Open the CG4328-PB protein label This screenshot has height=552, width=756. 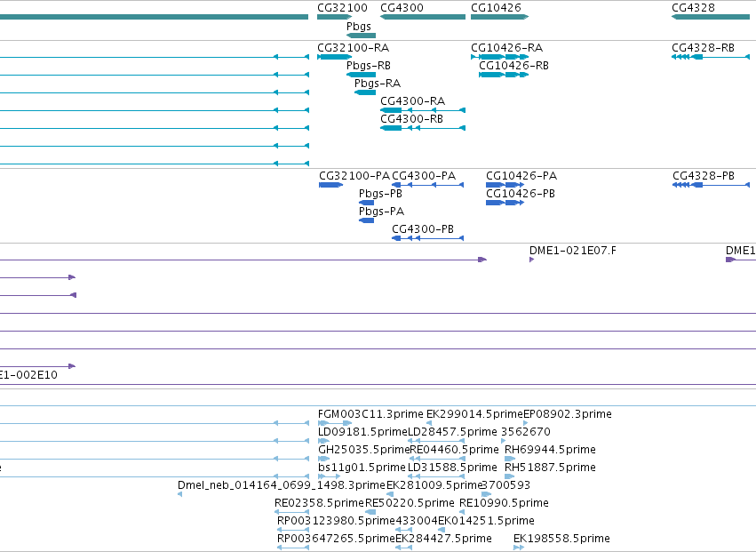coord(704,176)
